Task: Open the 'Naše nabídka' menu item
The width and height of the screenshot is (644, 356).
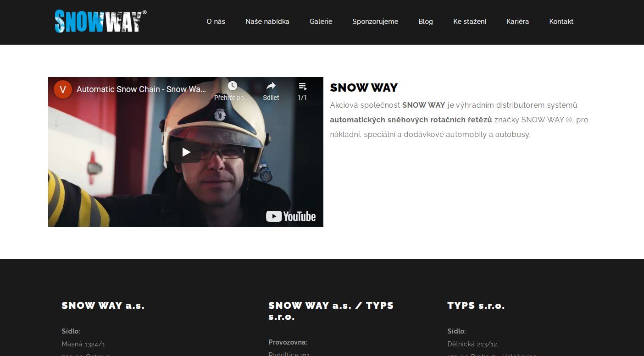Action: click(x=267, y=22)
